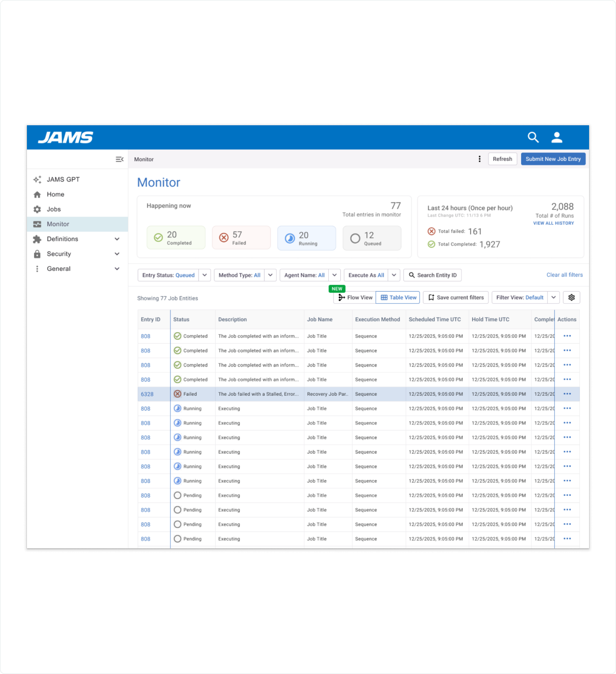Click Submit New Job Entry button

[553, 159]
